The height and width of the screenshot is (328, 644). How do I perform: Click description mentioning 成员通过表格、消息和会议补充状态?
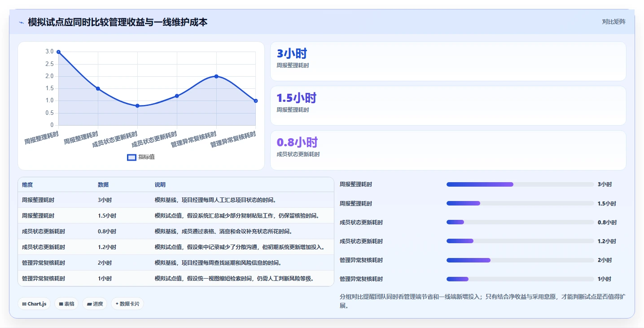coord(225,232)
